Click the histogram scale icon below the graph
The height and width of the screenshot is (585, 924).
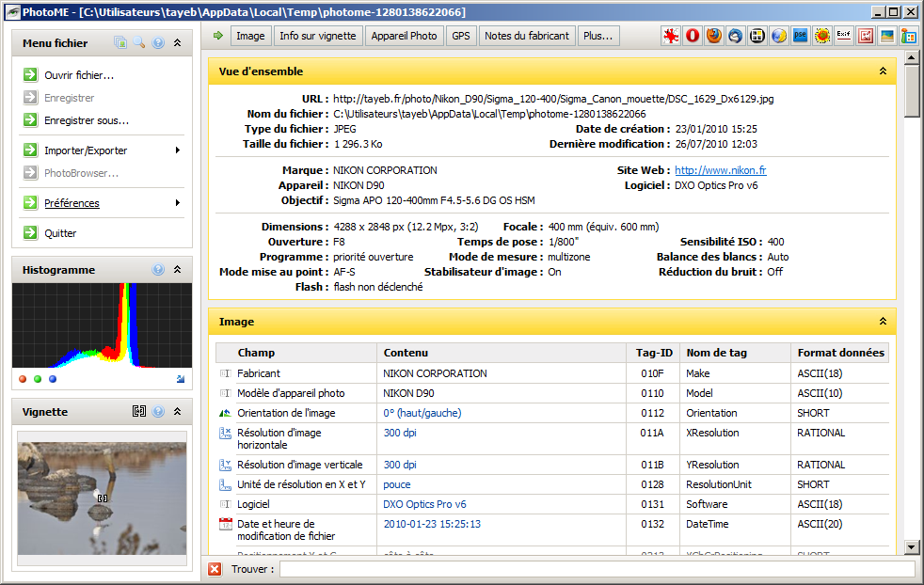point(181,379)
